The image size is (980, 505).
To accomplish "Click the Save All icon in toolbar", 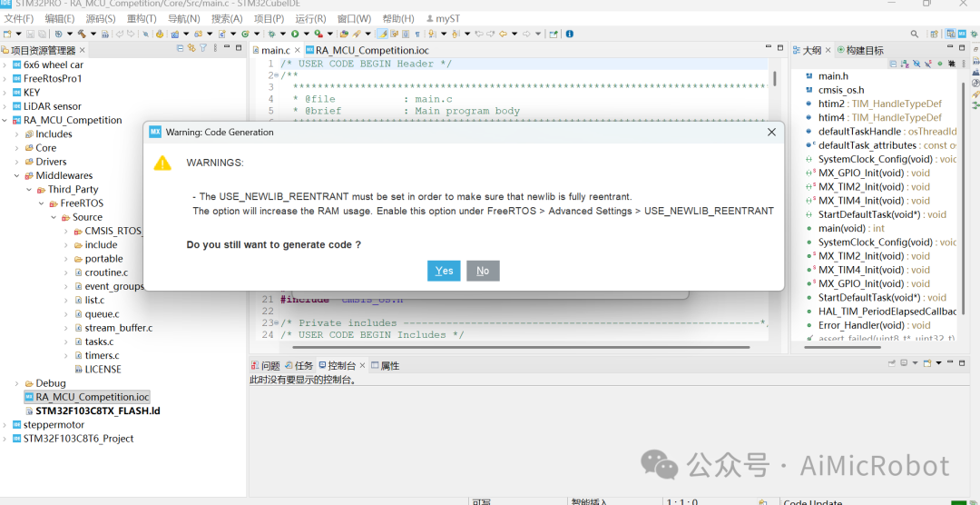I will [x=43, y=34].
